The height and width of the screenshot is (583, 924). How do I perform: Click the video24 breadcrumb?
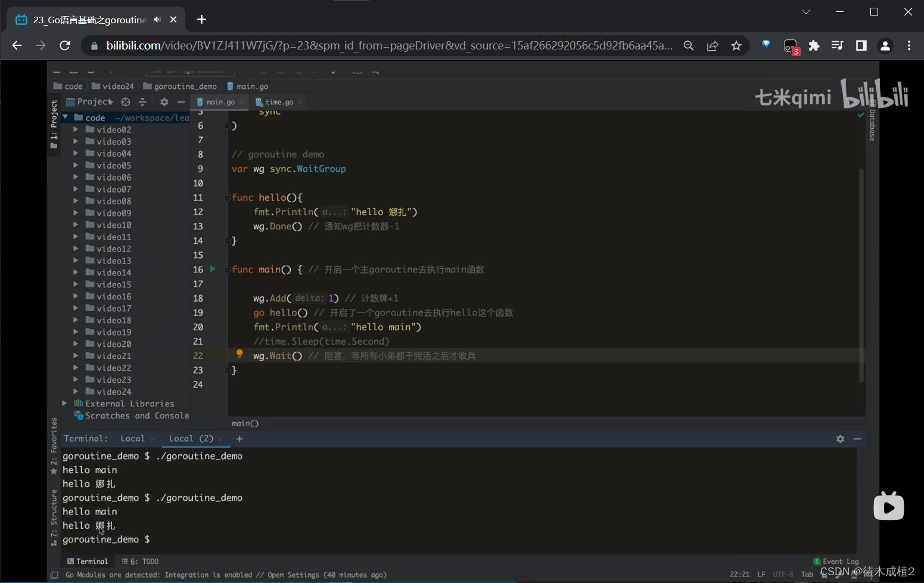(x=112, y=86)
